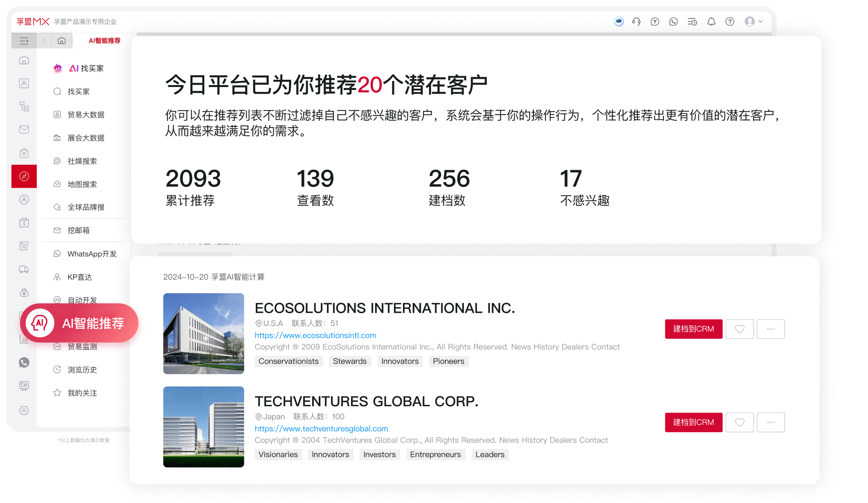Viewport: 868px width, 503px height.
Task: Click the help question mark icon
Action: 730,22
